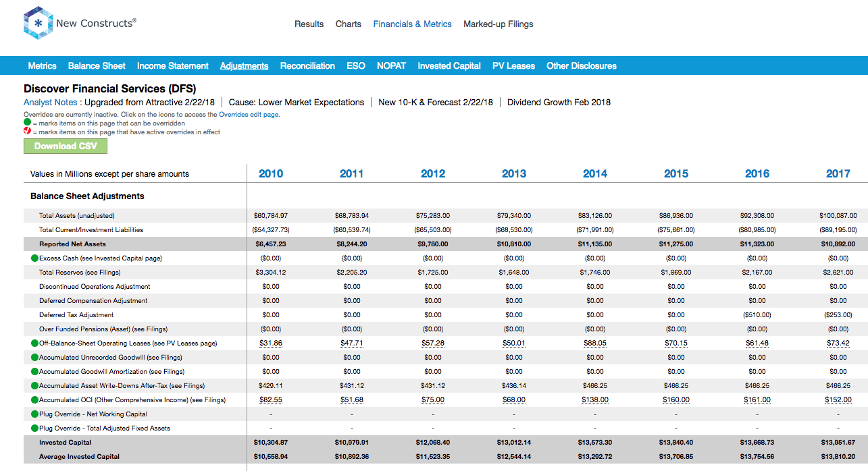Screen dimensions: 868x471
Task: Open the Invested Capital tab
Action: pos(449,65)
